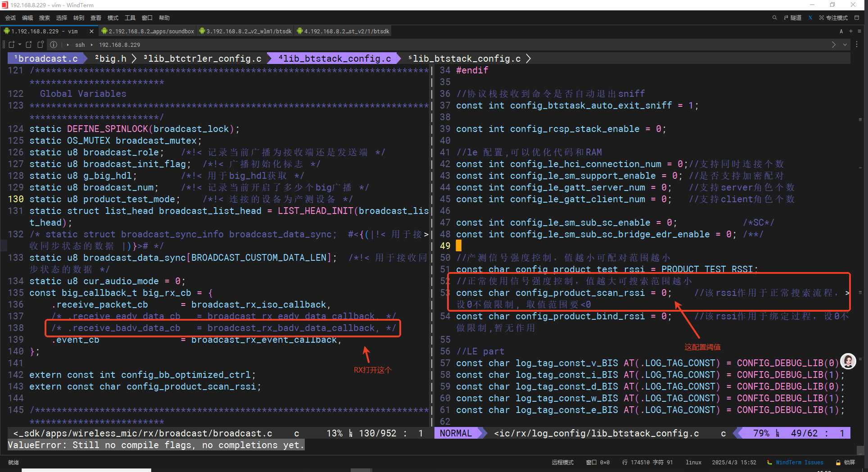Close the 1.192.168.8.229 - vim tab
This screenshot has height=472, width=868.
pyautogui.click(x=92, y=31)
